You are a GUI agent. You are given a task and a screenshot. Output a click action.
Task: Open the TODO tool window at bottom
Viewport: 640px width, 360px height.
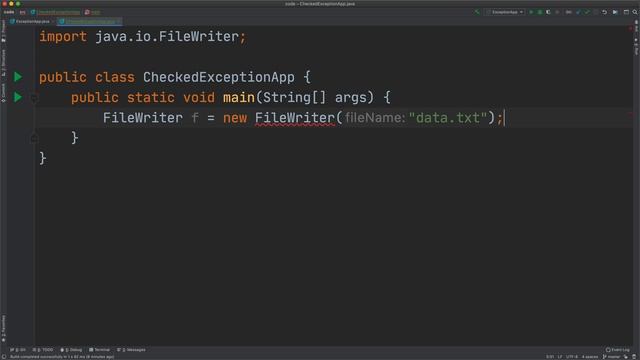click(x=43, y=350)
